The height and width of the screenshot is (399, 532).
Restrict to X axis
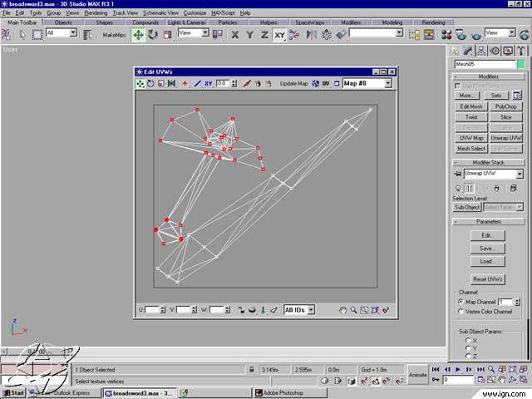(x=234, y=35)
